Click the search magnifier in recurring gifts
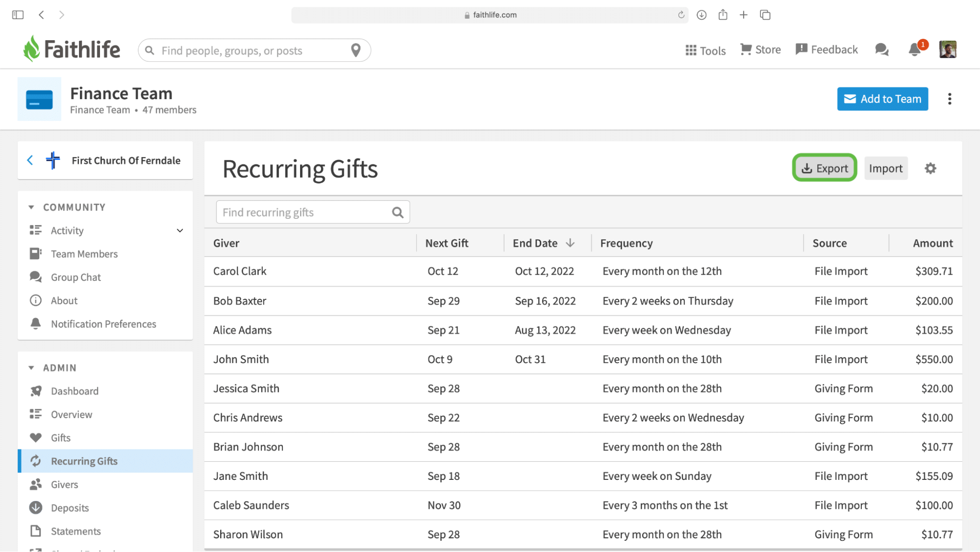 click(398, 212)
